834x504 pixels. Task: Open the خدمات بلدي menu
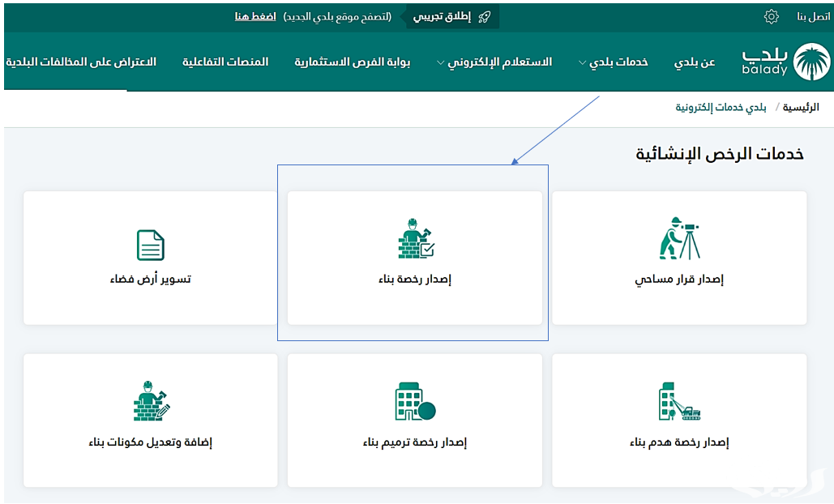pyautogui.click(x=618, y=62)
